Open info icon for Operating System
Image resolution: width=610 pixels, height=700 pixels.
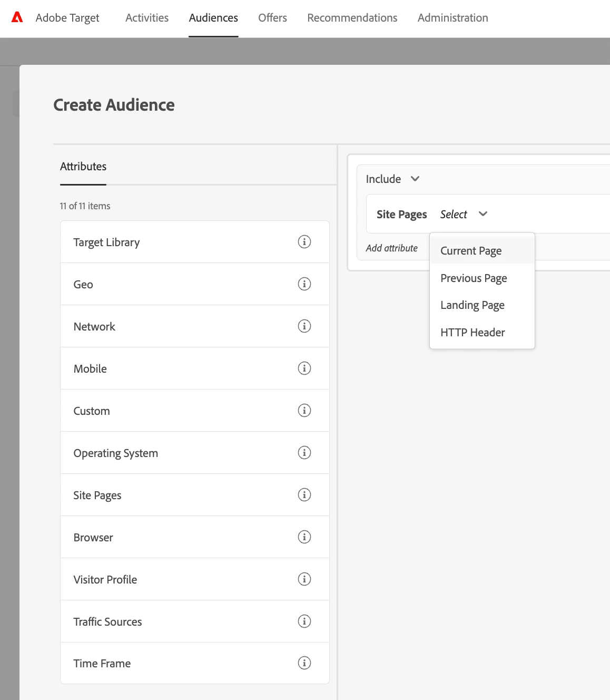304,453
